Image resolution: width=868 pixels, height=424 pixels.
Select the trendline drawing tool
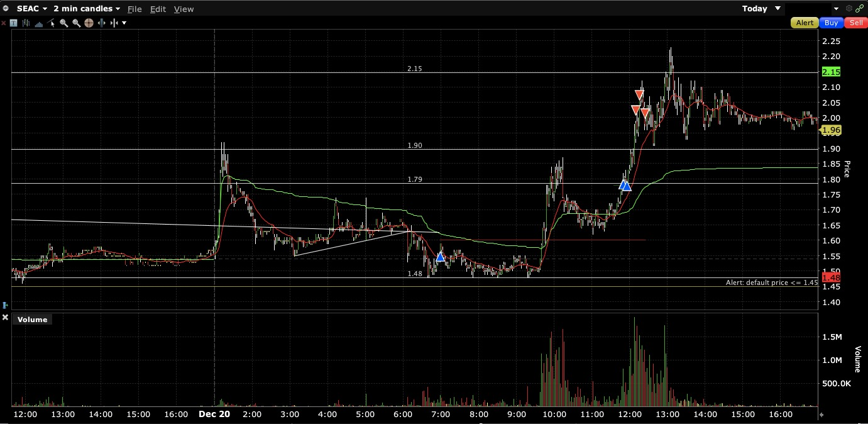51,23
